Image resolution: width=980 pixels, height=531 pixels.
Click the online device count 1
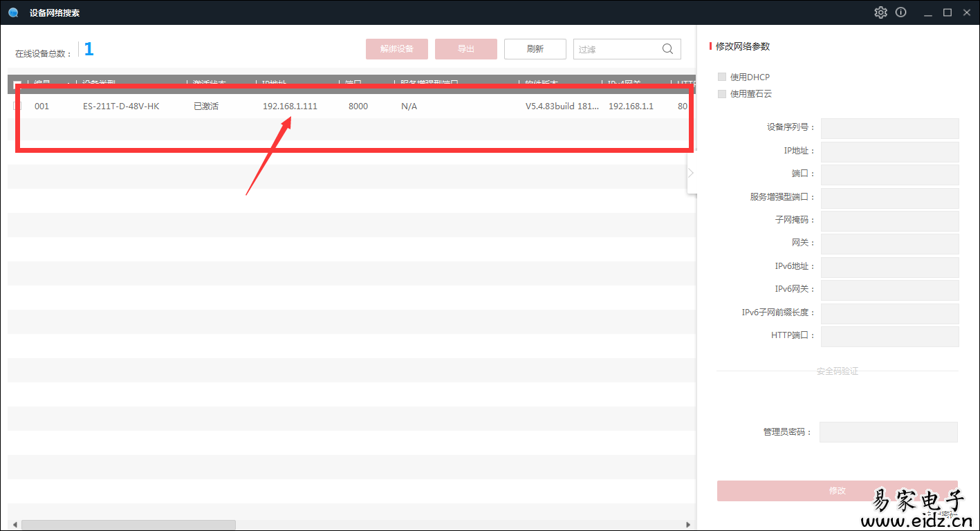(x=89, y=49)
